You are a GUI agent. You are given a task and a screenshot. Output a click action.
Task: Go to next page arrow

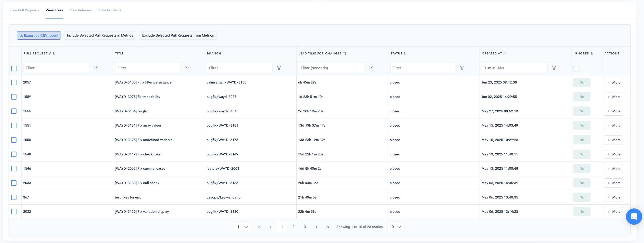pyautogui.click(x=316, y=227)
